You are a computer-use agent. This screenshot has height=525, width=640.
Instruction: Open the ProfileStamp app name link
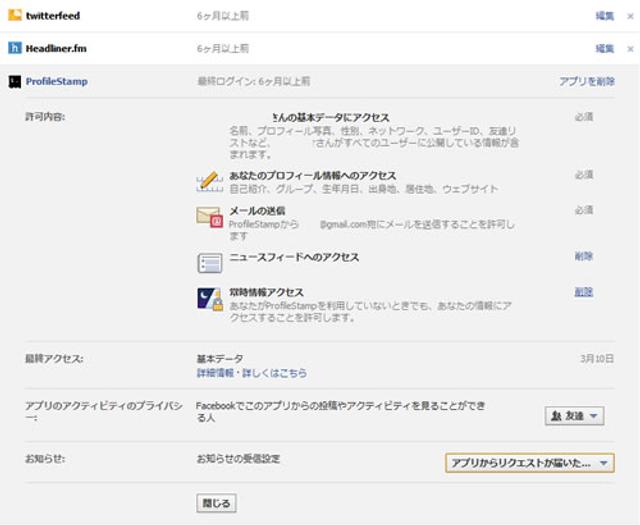(x=56, y=81)
